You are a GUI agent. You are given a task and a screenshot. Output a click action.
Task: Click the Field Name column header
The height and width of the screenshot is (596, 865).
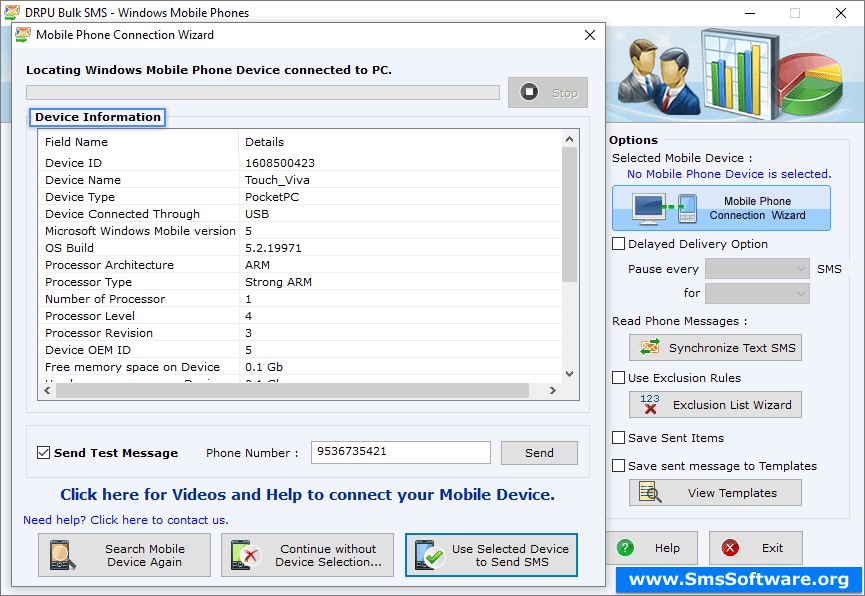click(x=76, y=142)
